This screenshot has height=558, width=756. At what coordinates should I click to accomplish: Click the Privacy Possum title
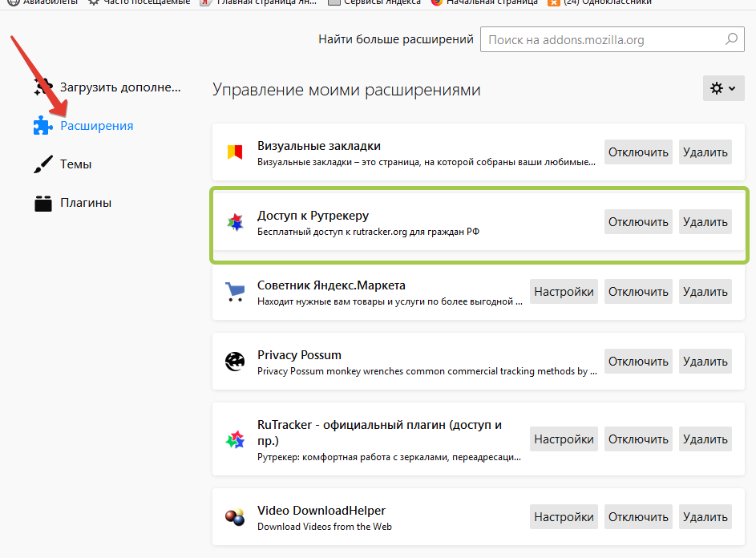299,355
